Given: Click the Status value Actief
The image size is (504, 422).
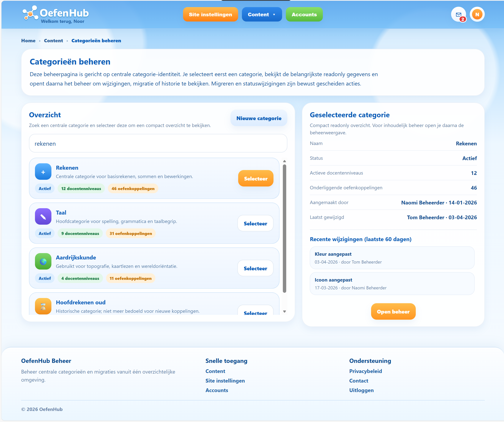Looking at the screenshot, I should (x=469, y=158).
